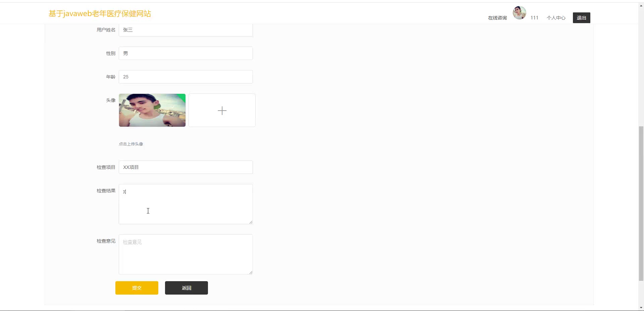Click the scrollbar up arrow
Screen dimensions: 644x311
click(x=641, y=6)
